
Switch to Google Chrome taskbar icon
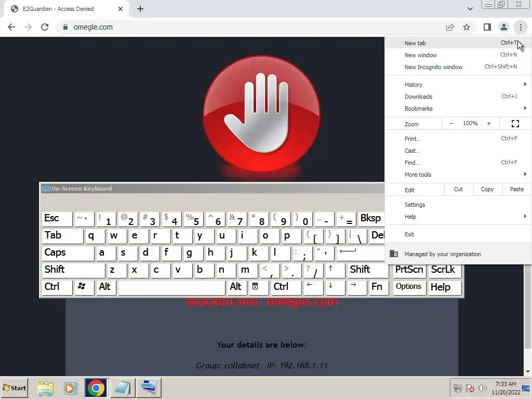point(96,388)
